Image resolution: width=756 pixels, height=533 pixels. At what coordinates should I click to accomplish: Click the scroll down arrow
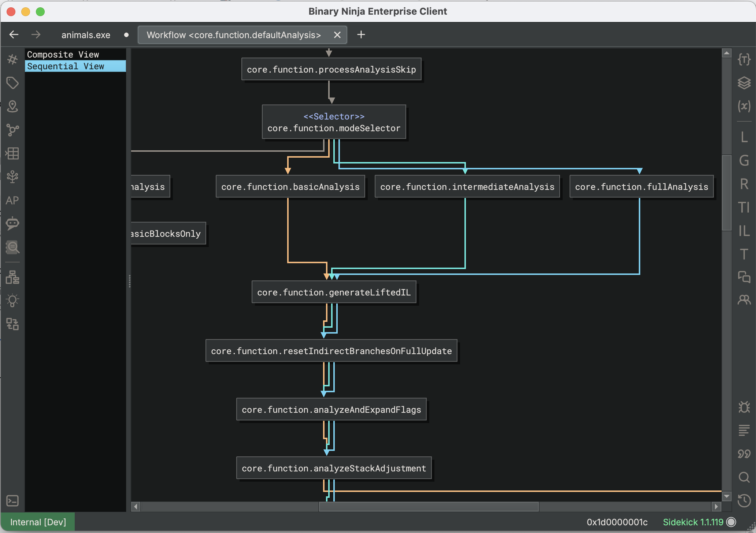(x=727, y=496)
